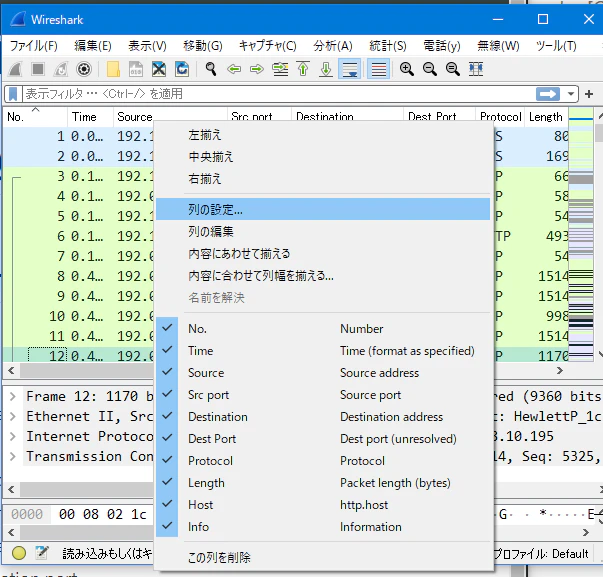603x577 pixels.
Task: Expand Transmission Control Protocol tree item
Action: [13, 456]
